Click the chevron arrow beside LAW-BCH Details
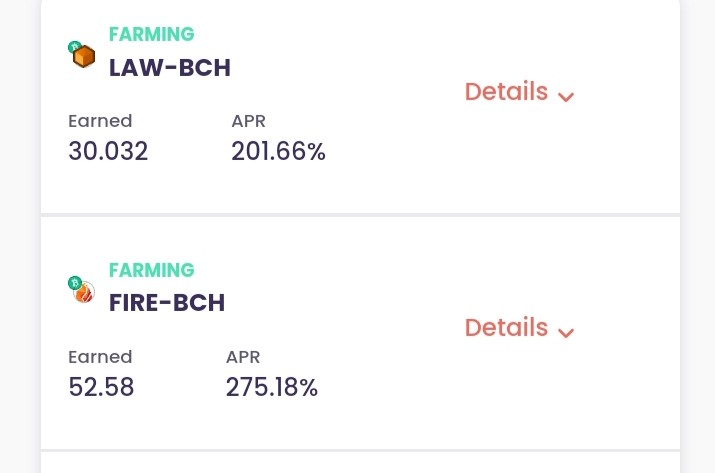The height and width of the screenshot is (473, 715). click(x=566, y=97)
